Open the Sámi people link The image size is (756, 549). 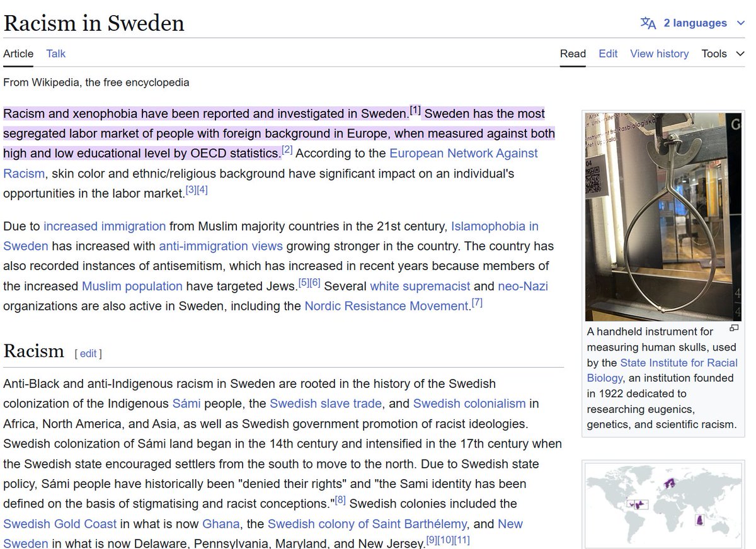(x=186, y=404)
